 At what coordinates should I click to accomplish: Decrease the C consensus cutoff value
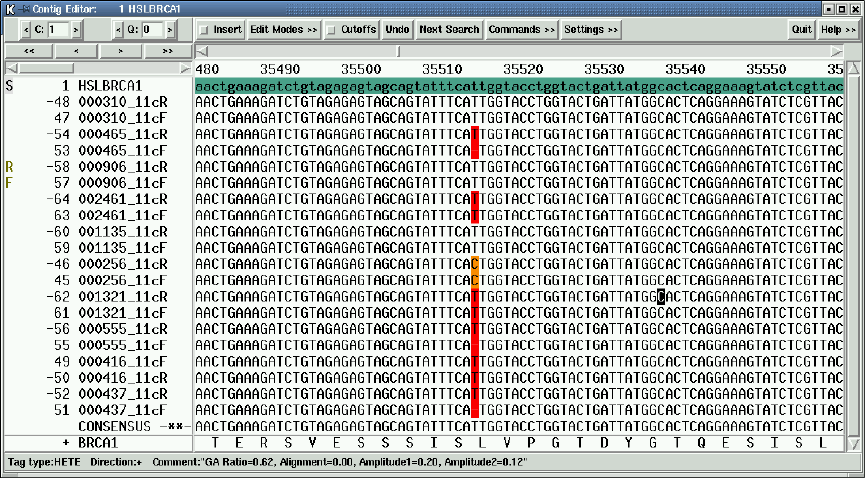tap(25, 30)
